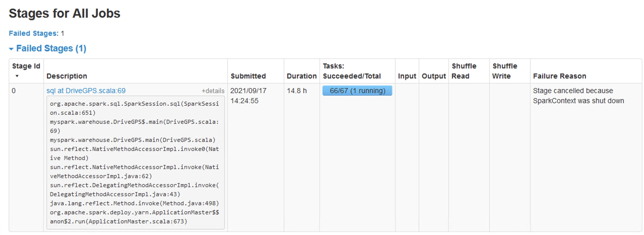Sort the table by Shuffle Read column
The height and width of the screenshot is (235, 644).
(464, 71)
